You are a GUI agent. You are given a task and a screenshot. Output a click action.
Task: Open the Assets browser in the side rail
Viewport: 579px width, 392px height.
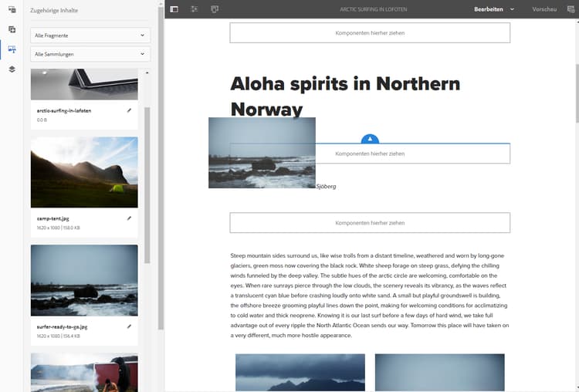tap(12, 10)
